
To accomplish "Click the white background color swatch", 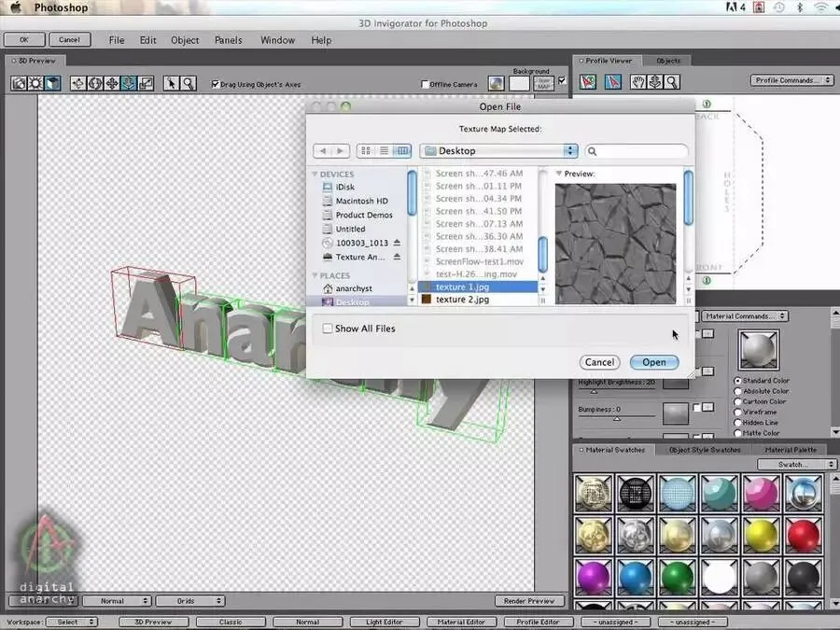I will pyautogui.click(x=519, y=84).
